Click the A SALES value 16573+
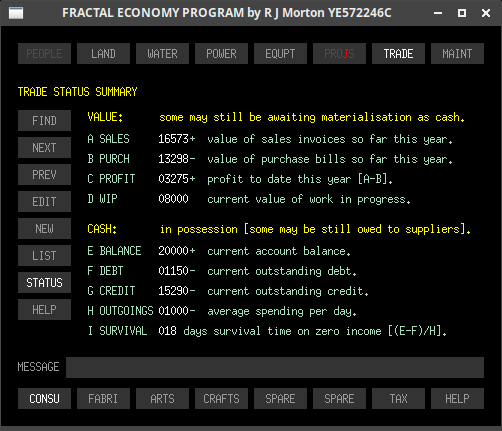Viewport: 502px width, 431px height. click(x=177, y=139)
